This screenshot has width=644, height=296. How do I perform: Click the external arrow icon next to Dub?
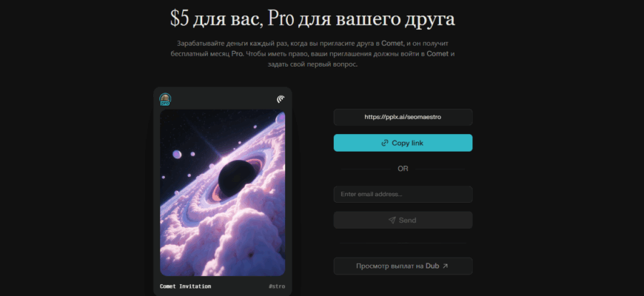tap(445, 266)
